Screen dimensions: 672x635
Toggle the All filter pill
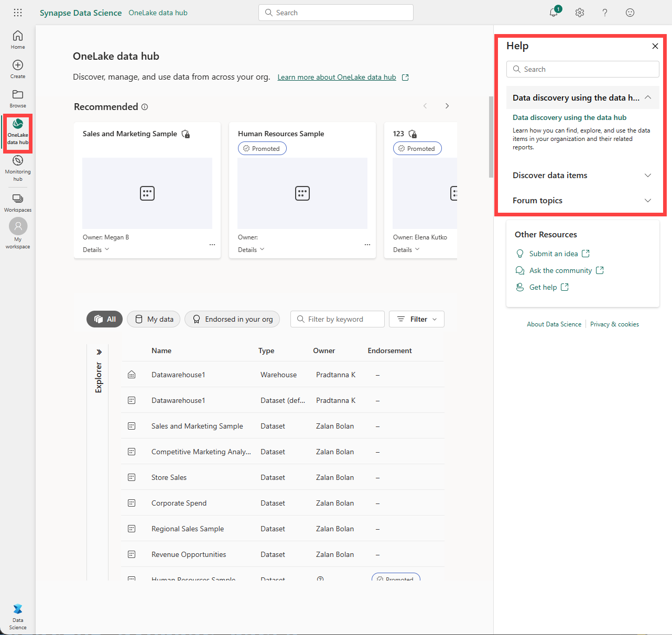[104, 319]
